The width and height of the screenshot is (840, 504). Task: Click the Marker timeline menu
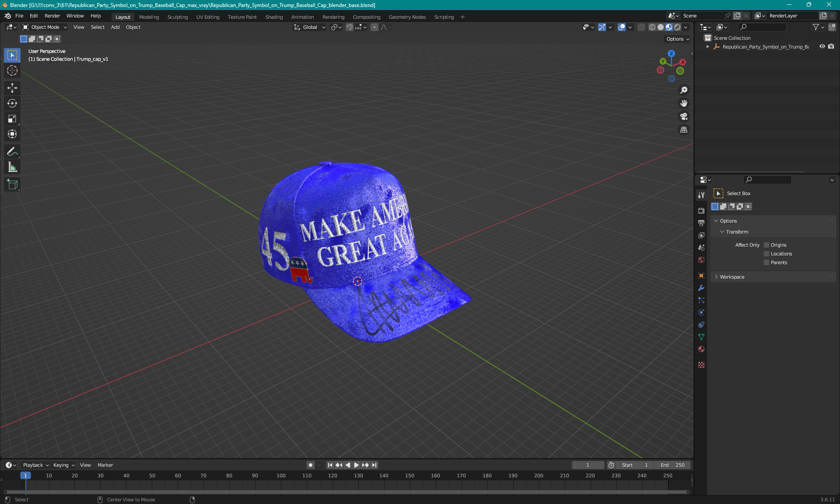(105, 465)
